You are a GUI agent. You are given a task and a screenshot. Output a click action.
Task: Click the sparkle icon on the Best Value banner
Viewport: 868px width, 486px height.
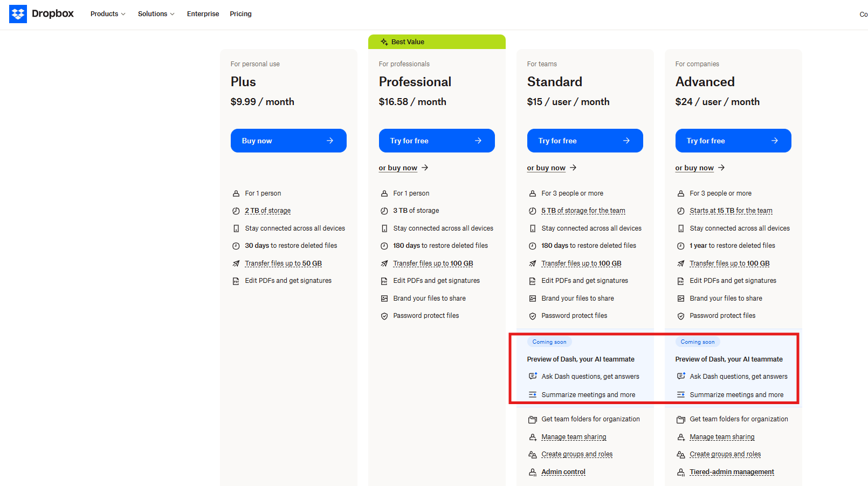[x=384, y=41]
